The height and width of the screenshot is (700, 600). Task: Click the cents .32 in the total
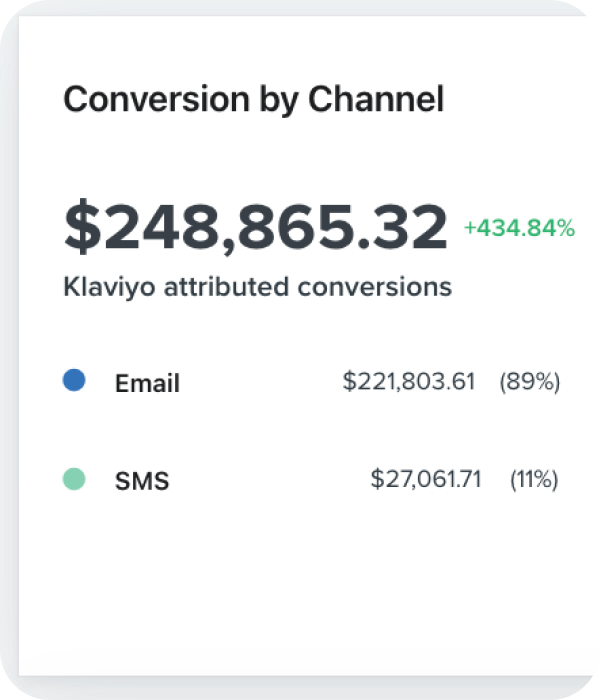tap(412, 227)
